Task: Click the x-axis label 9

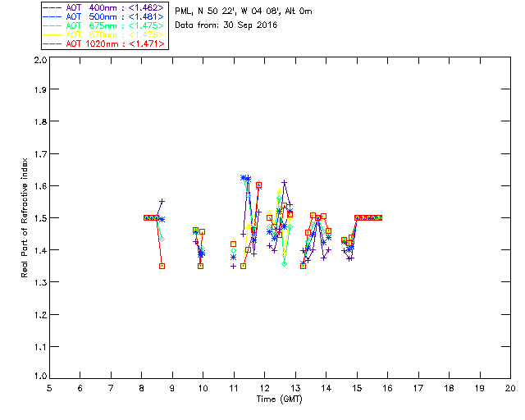Action: coord(172,389)
